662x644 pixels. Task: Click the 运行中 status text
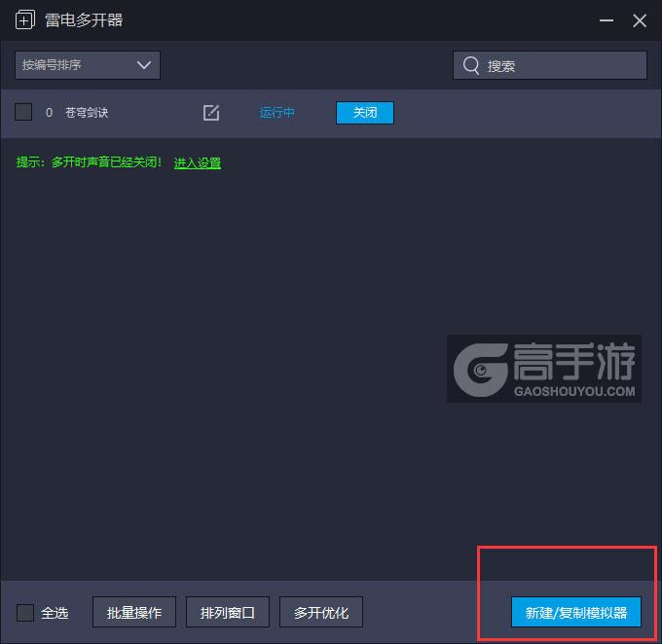[x=276, y=113]
